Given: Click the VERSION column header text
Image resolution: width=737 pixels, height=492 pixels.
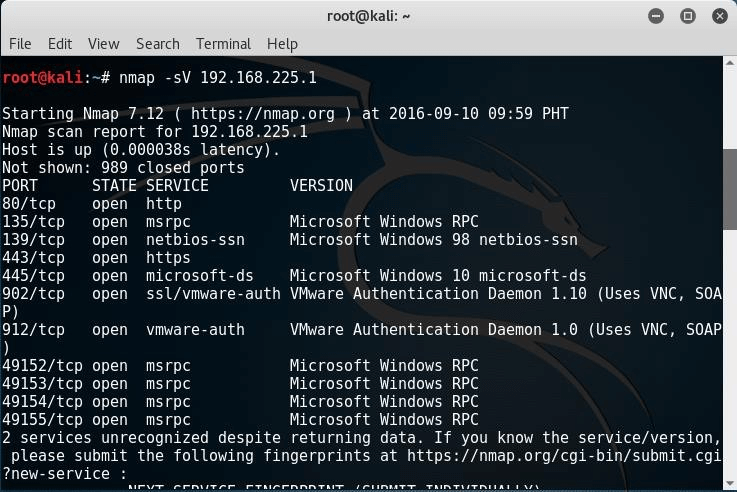Looking at the screenshot, I should [321, 186].
